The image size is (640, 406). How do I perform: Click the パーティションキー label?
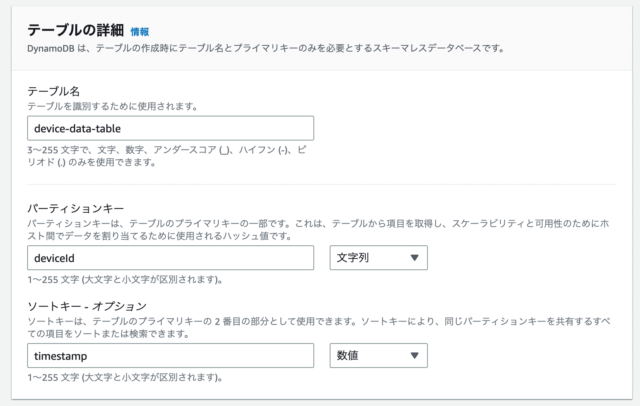(x=76, y=209)
